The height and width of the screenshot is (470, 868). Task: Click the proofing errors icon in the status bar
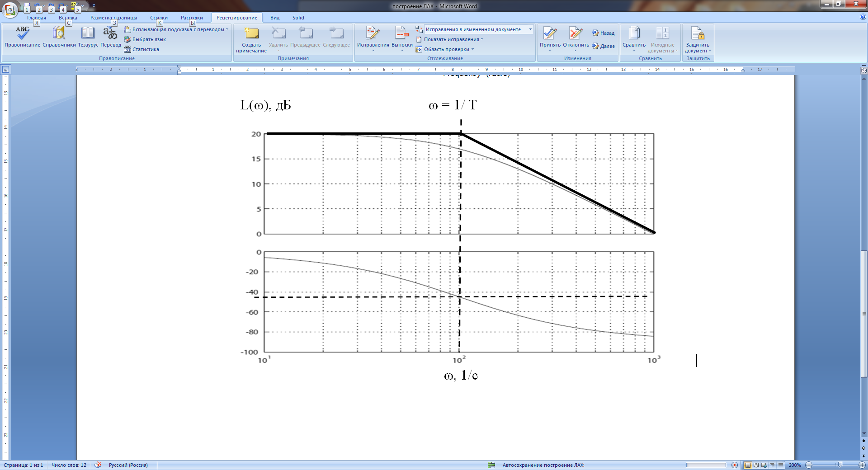(98, 465)
